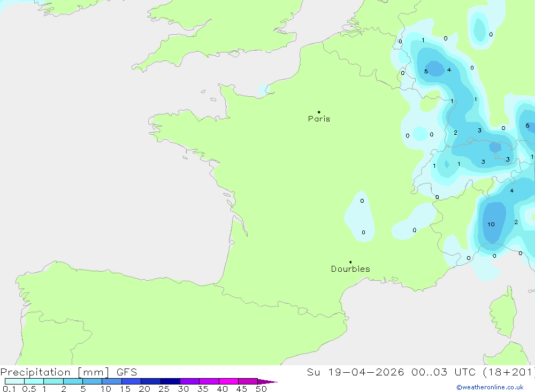Viewport: 535px width, 392px height.
Task: Pick the 5–10 mm legend swatch
Action: pos(93,381)
